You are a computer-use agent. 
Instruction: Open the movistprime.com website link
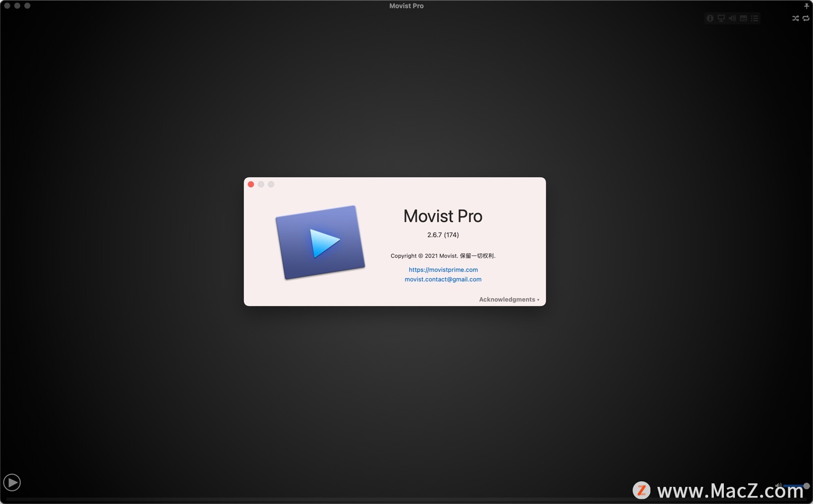pos(443,269)
